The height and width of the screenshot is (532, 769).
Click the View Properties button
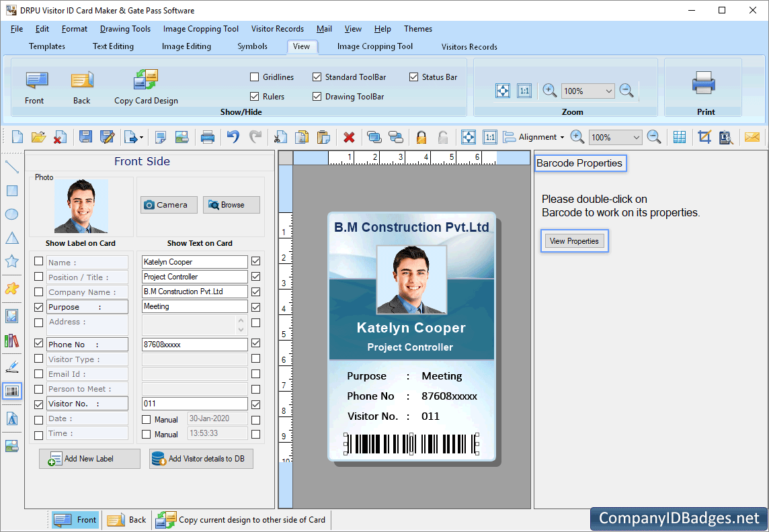click(x=574, y=241)
